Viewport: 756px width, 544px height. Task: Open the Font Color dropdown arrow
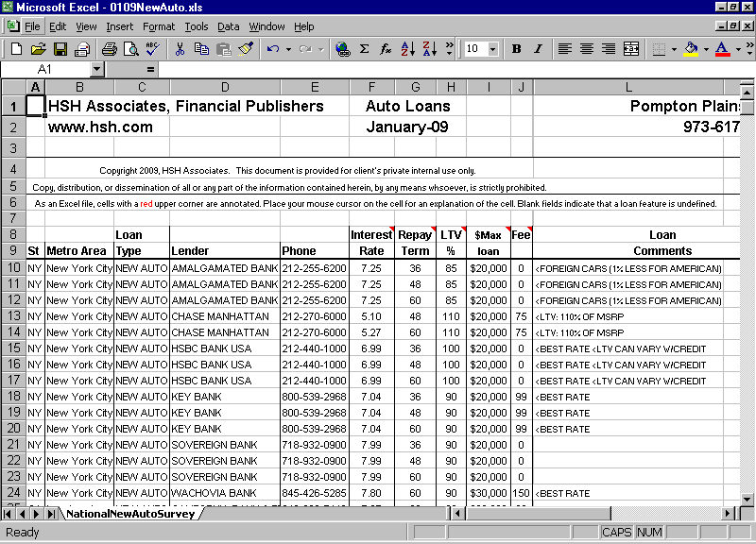[x=738, y=49]
